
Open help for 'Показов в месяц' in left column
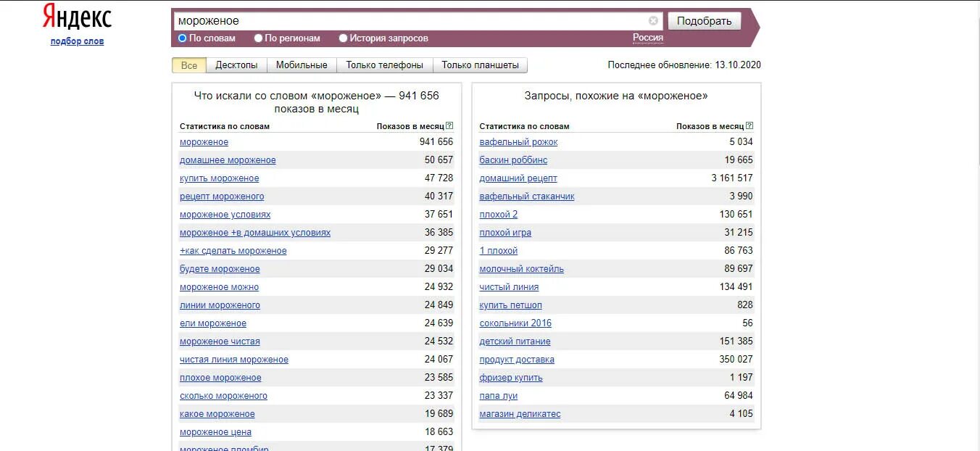pyautogui.click(x=450, y=125)
